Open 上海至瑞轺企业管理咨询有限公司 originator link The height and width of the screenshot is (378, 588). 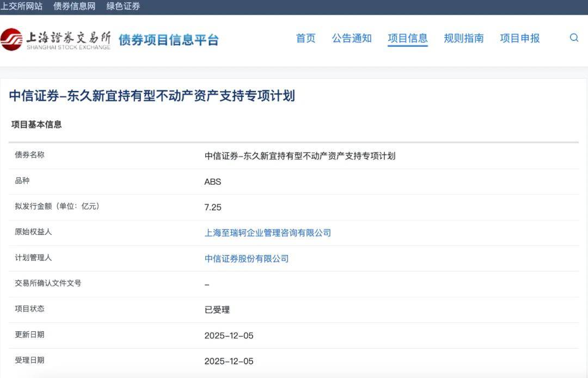tap(268, 233)
